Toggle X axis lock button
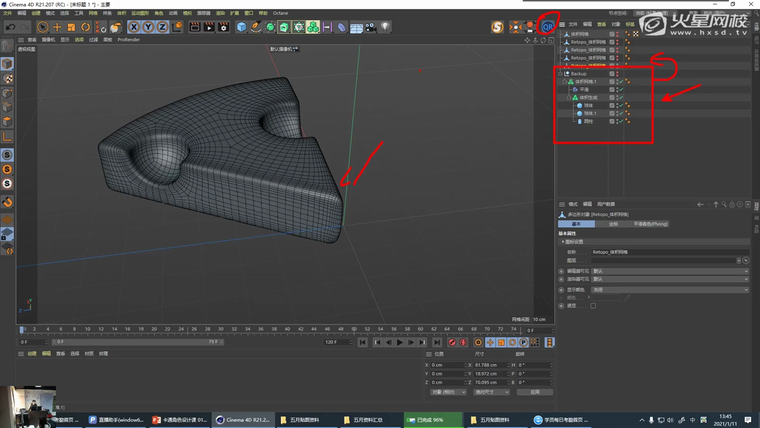Image resolution: width=760 pixels, height=428 pixels. pos(136,27)
